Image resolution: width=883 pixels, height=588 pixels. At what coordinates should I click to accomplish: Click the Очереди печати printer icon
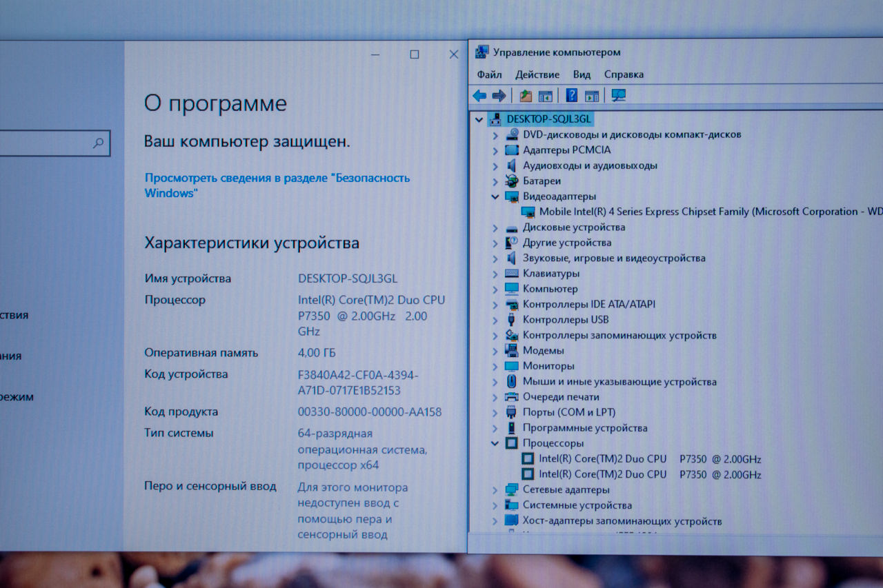512,397
